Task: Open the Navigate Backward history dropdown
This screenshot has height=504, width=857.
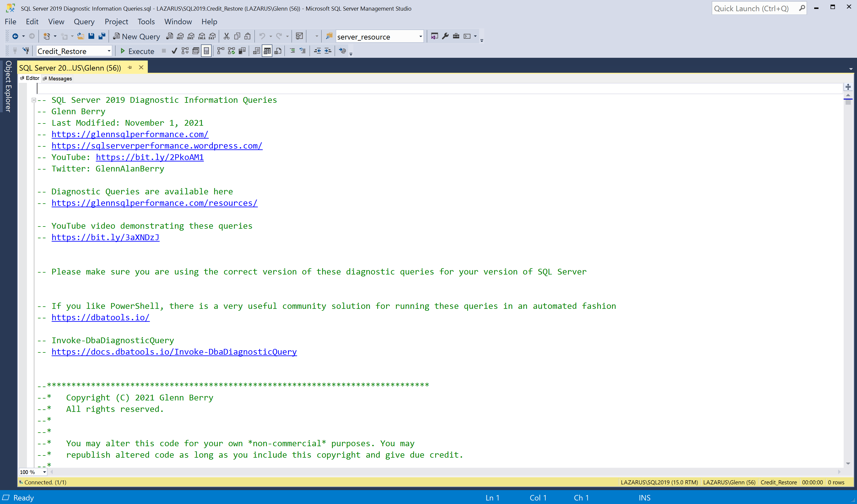Action: click(23, 36)
